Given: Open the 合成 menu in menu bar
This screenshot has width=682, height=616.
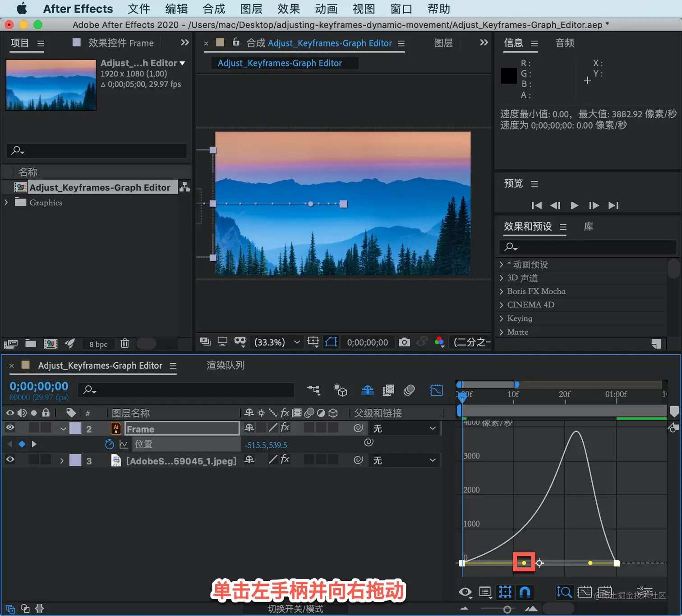Looking at the screenshot, I should pyautogui.click(x=214, y=9).
